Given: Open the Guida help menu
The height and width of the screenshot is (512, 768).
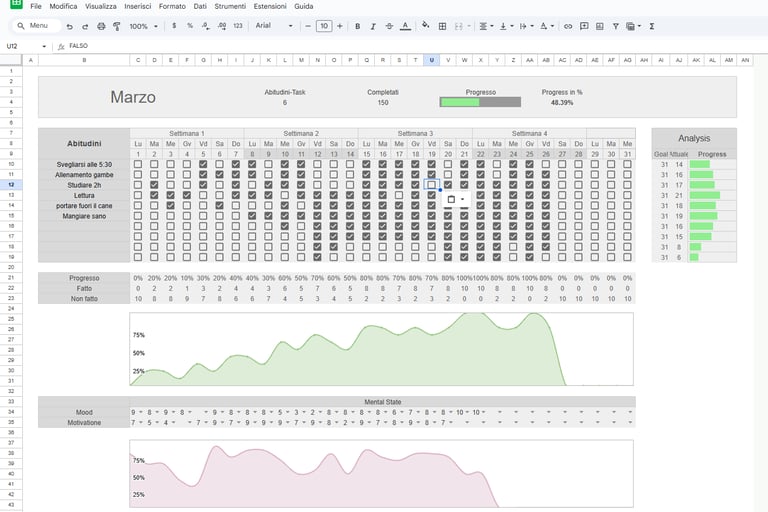Looking at the screenshot, I should (x=304, y=6).
